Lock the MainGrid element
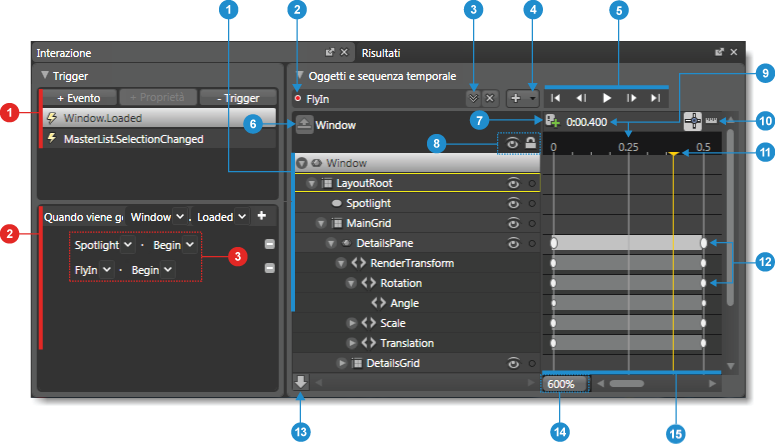 pos(532,223)
